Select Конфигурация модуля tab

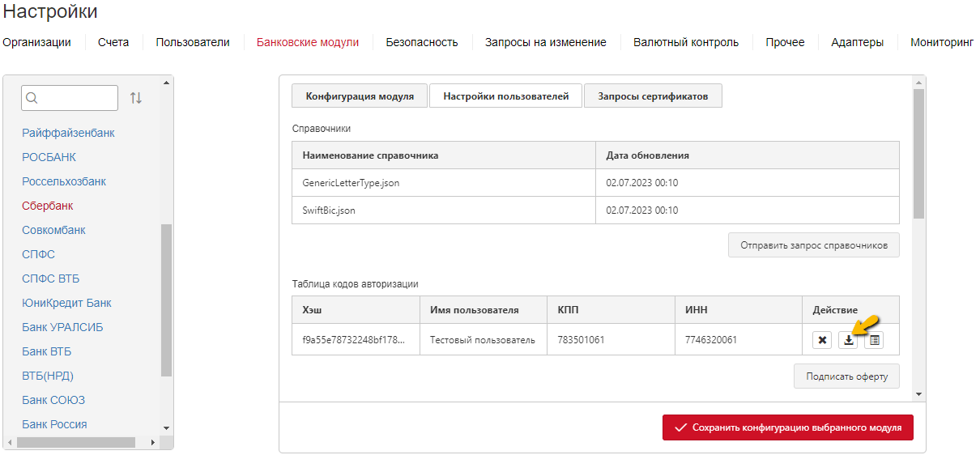pos(360,96)
